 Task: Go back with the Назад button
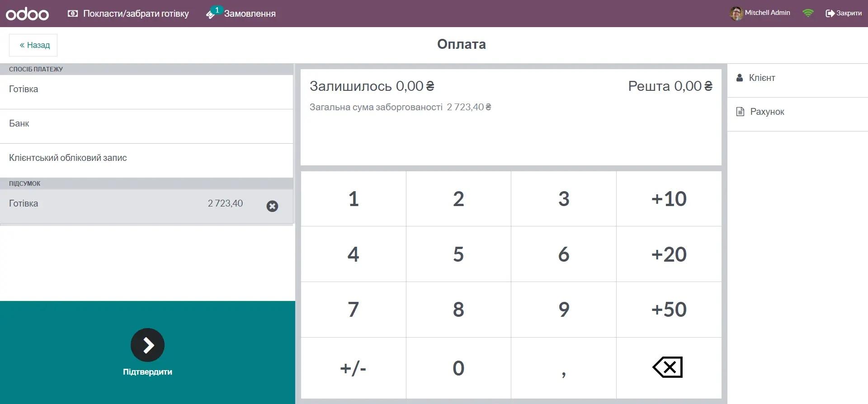(x=33, y=45)
